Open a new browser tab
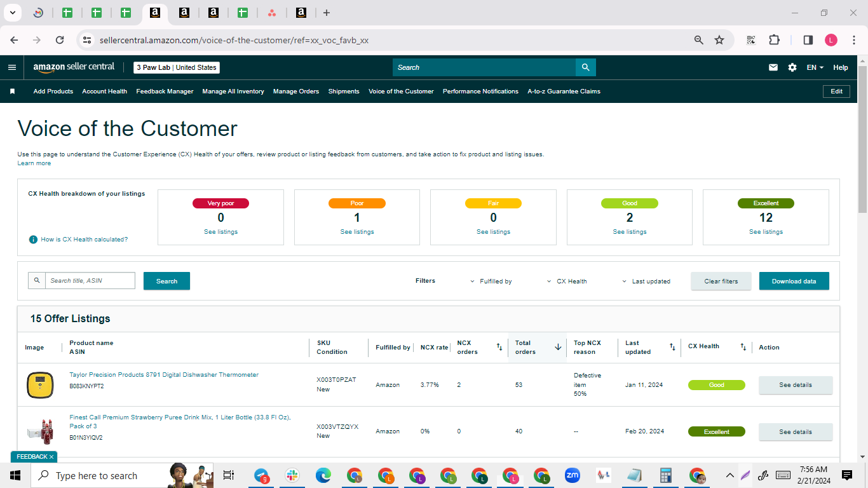The width and height of the screenshot is (868, 488). click(x=327, y=13)
